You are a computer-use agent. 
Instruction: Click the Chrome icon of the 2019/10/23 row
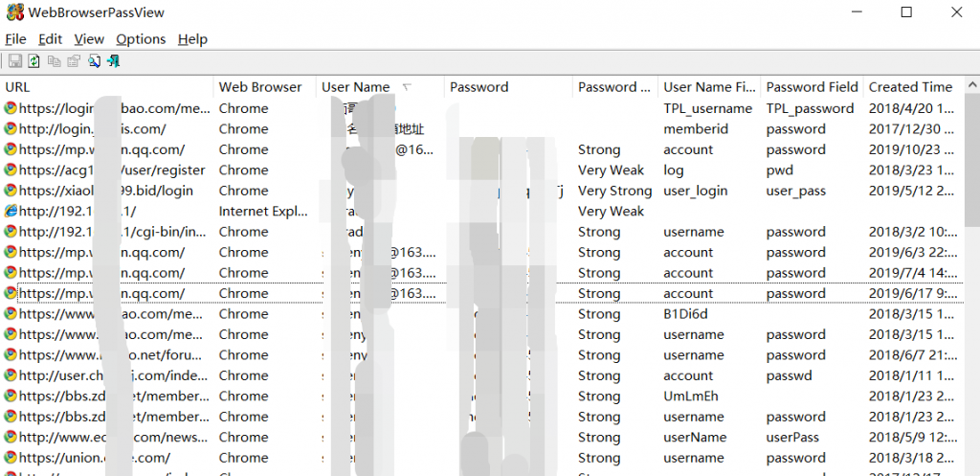coord(10,149)
